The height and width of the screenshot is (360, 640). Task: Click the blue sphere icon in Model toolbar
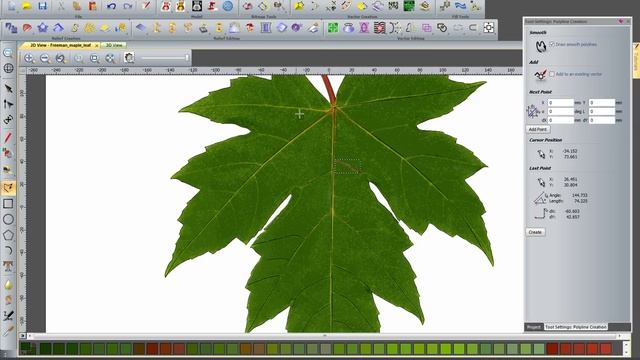[228, 6]
